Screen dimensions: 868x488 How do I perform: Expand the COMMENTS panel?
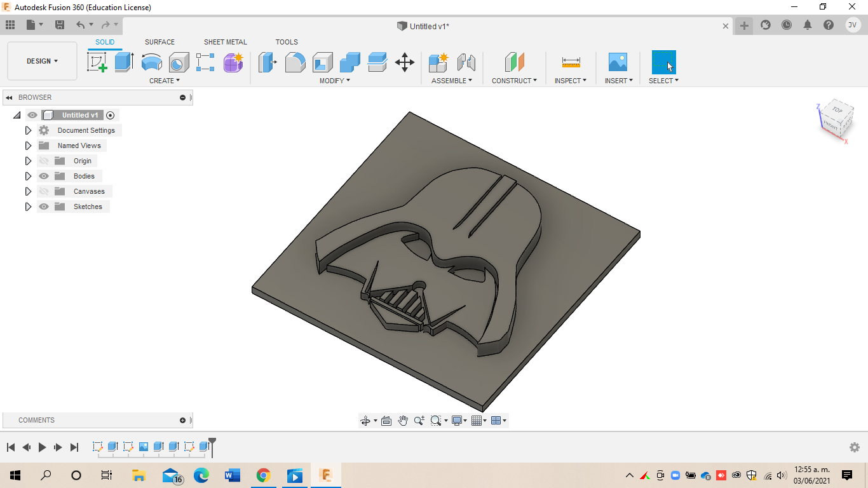[x=183, y=420]
